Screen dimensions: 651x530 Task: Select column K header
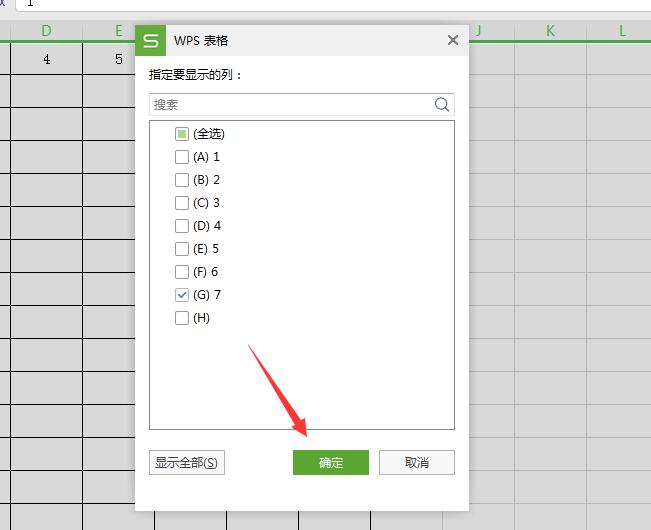coord(550,31)
